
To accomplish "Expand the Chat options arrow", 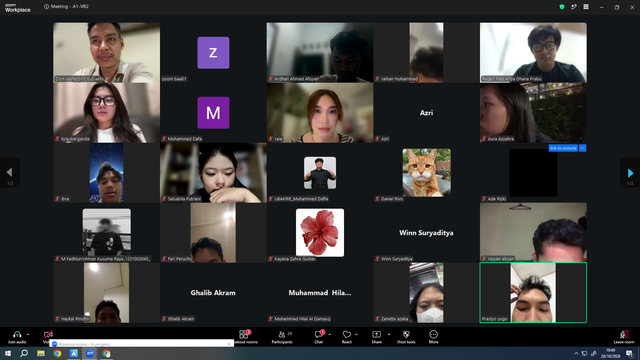I will (x=329, y=334).
